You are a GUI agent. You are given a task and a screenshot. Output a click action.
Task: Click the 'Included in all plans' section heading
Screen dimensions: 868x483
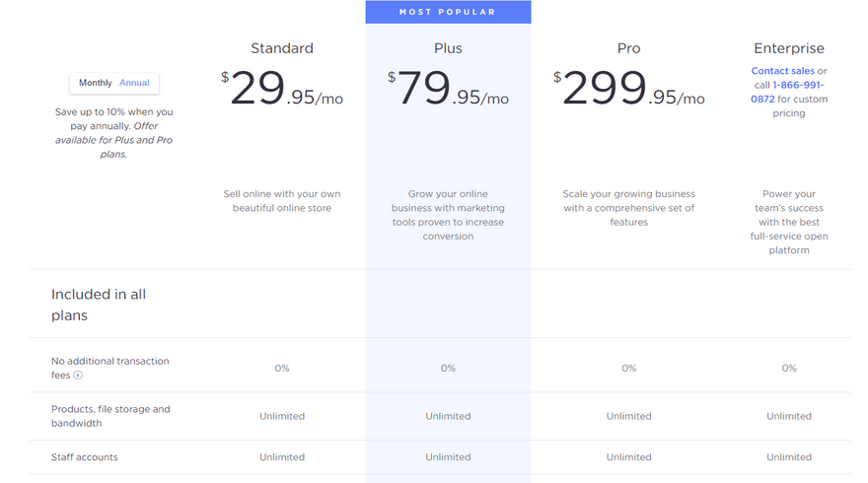click(99, 305)
